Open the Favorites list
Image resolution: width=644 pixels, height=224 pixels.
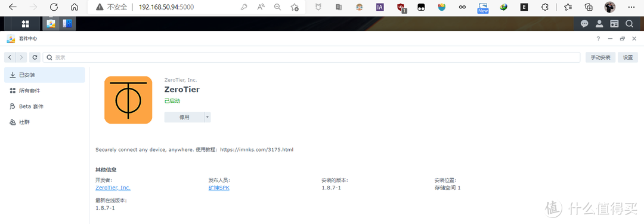tap(568, 7)
